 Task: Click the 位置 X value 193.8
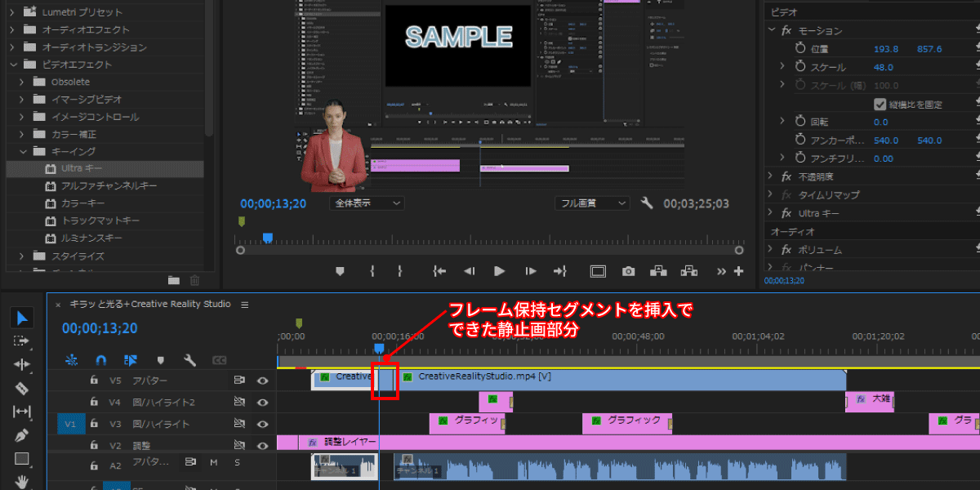(885, 49)
